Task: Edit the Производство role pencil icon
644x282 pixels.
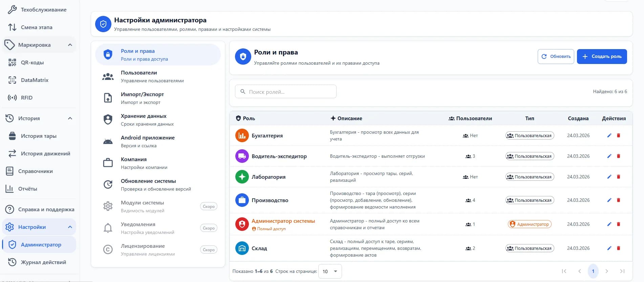Action: pyautogui.click(x=609, y=200)
